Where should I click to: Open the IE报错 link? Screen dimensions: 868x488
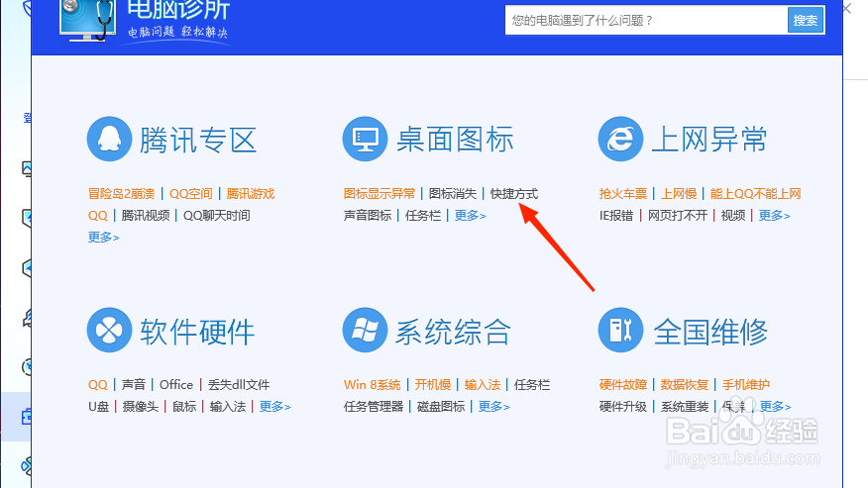[616, 215]
